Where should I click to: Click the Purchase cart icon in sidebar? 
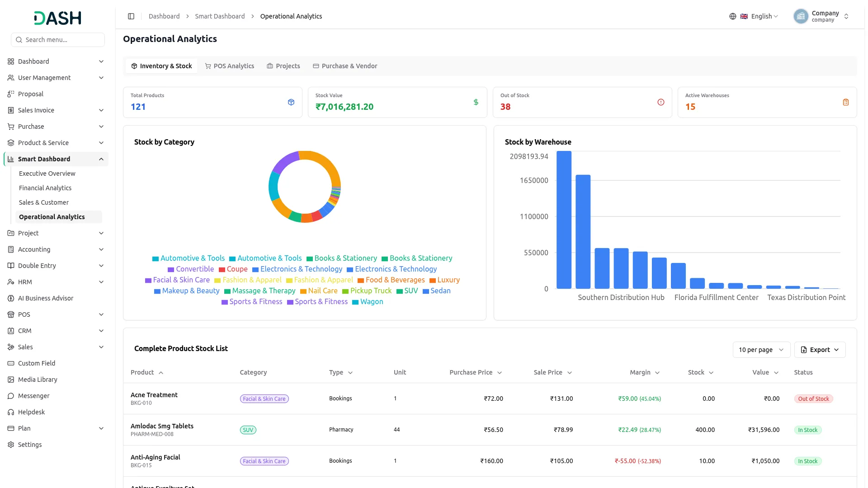click(11, 127)
